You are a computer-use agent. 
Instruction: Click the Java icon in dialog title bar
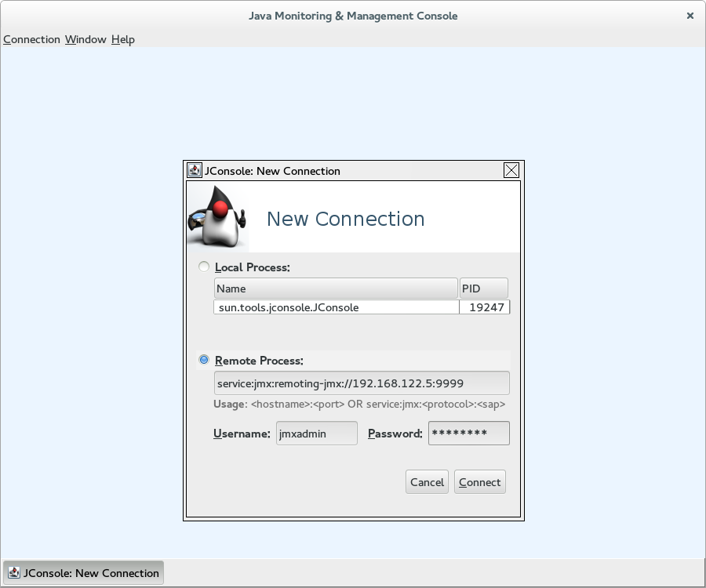(x=195, y=171)
